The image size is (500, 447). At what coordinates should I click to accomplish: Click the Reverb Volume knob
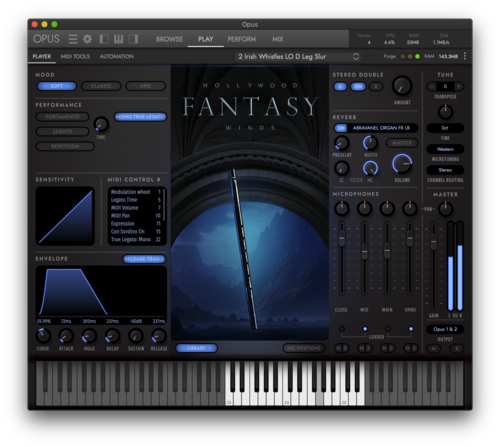tap(402, 164)
